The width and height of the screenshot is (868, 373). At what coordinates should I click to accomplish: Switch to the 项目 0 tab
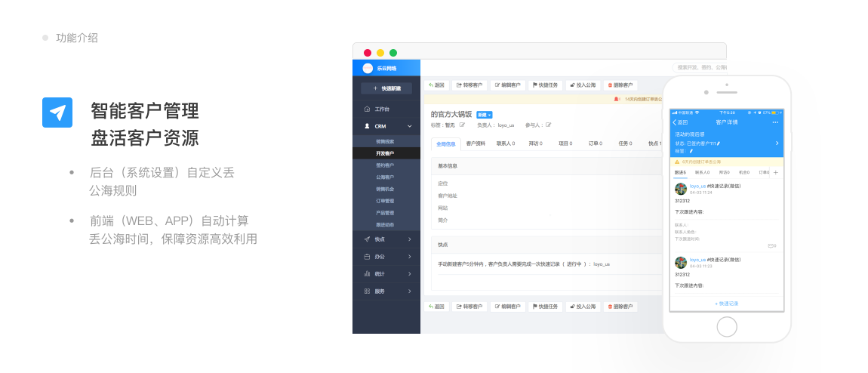pyautogui.click(x=565, y=143)
